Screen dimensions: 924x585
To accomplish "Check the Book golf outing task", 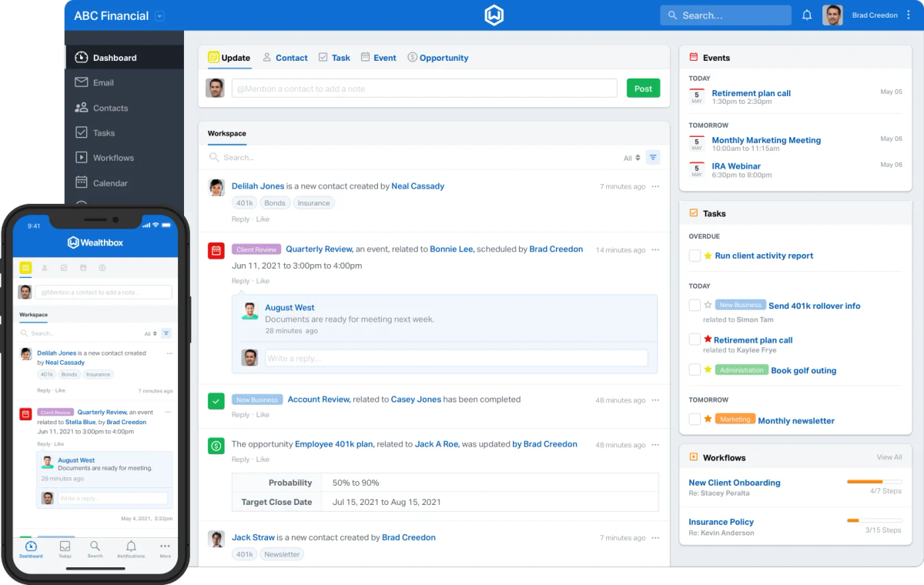I will click(695, 370).
